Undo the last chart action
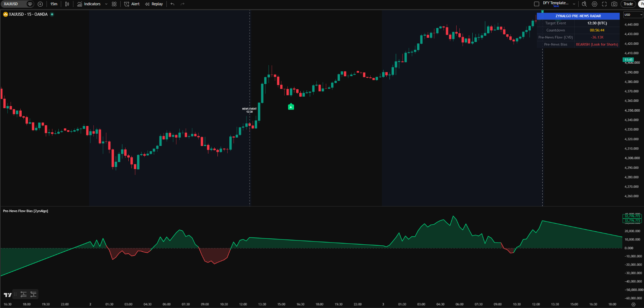 point(172,4)
